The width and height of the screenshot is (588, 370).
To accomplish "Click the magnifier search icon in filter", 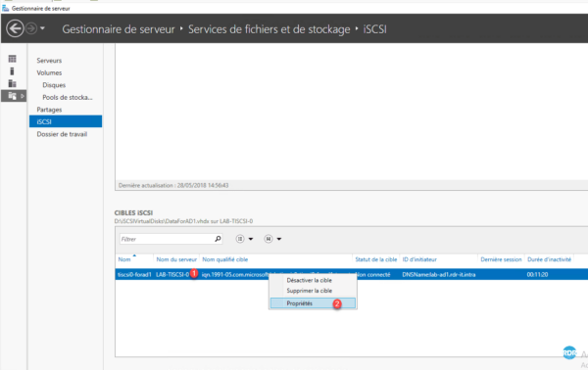I will click(218, 239).
